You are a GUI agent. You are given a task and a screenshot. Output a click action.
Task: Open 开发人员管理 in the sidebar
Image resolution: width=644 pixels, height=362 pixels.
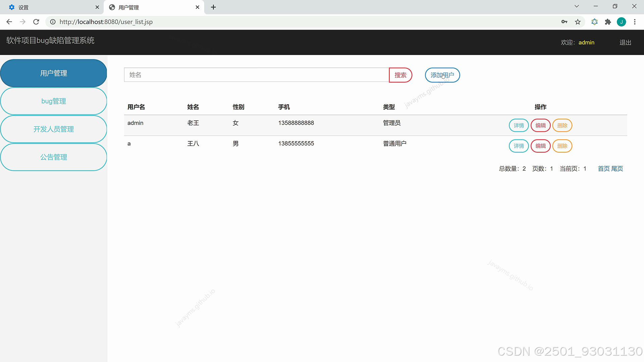pos(54,129)
